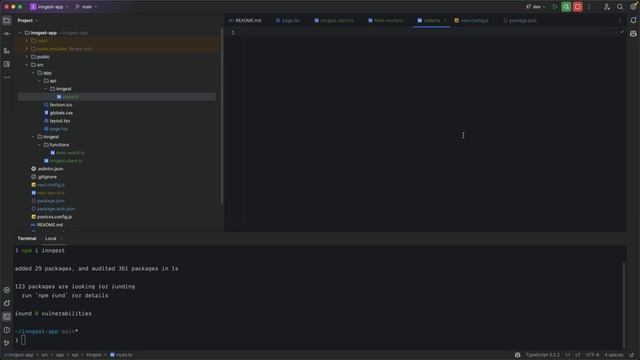Click the indent spaces status bar widget
This screenshot has height=360, width=640.
coord(613,355)
